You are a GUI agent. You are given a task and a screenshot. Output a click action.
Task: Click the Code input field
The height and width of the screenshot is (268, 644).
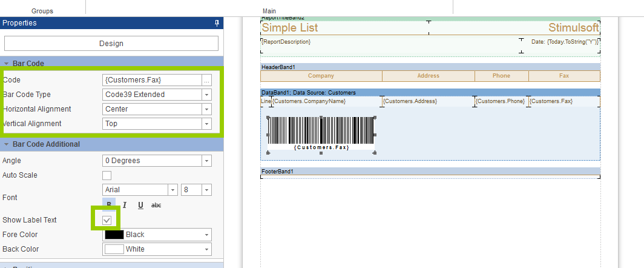pos(152,80)
